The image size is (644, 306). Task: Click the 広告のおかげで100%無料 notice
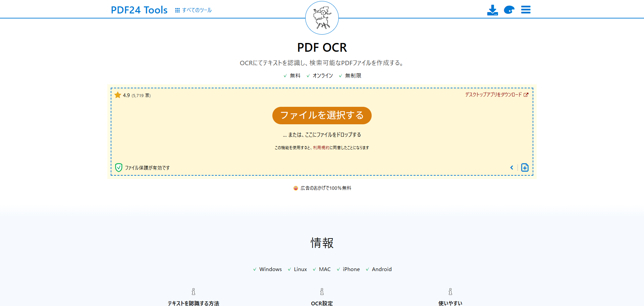pos(326,188)
